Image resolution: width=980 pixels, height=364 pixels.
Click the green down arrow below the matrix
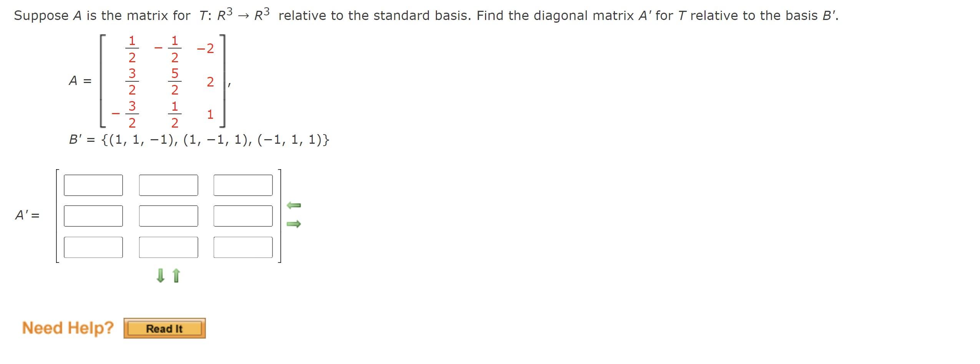coord(161,276)
